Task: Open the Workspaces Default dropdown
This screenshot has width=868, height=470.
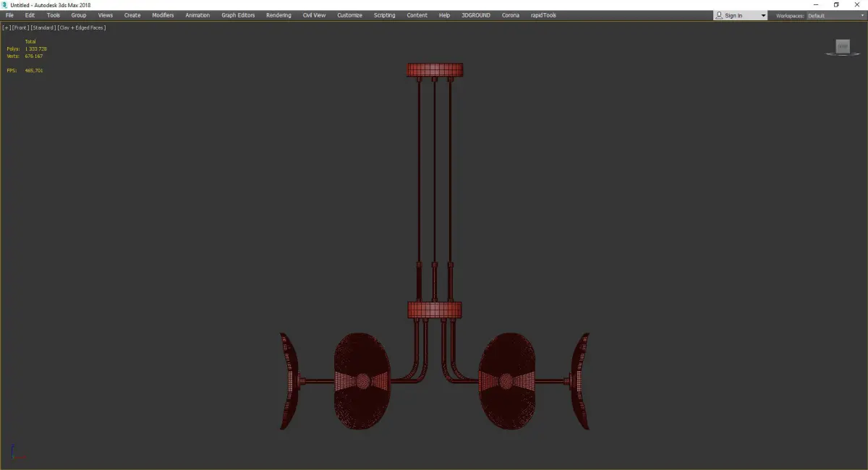Action: 835,15
